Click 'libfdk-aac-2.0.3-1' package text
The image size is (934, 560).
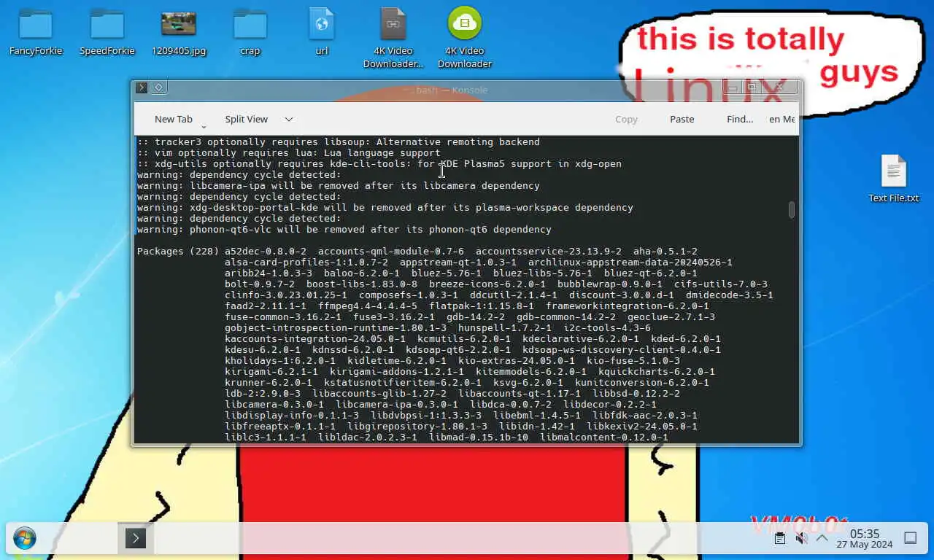click(x=645, y=416)
